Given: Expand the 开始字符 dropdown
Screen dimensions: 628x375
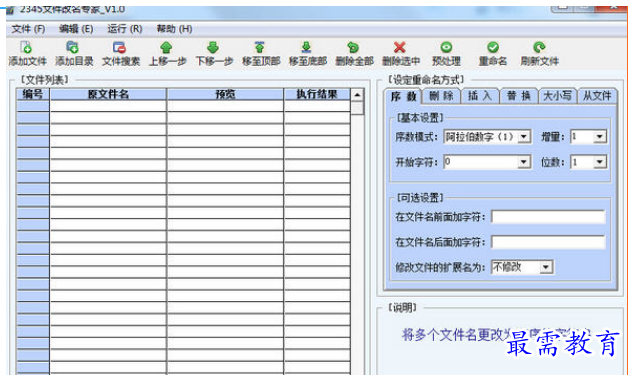Looking at the screenshot, I should (523, 162).
